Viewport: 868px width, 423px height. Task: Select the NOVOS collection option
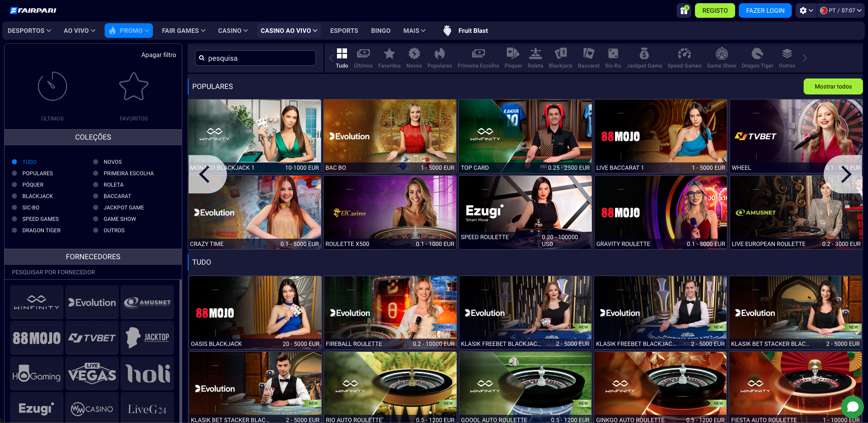tap(95, 162)
